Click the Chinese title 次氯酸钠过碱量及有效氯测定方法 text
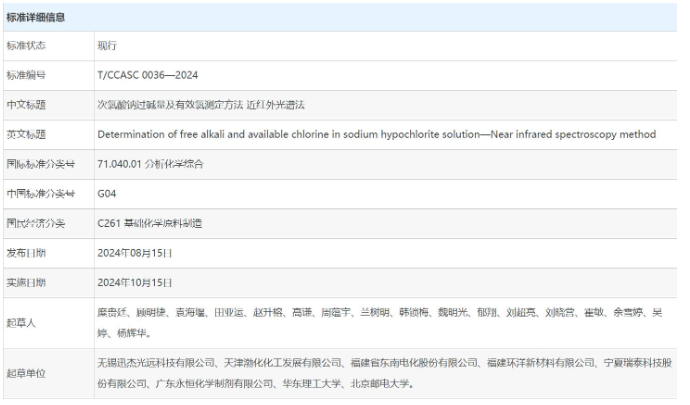This screenshot has height=405, width=690. [x=200, y=104]
